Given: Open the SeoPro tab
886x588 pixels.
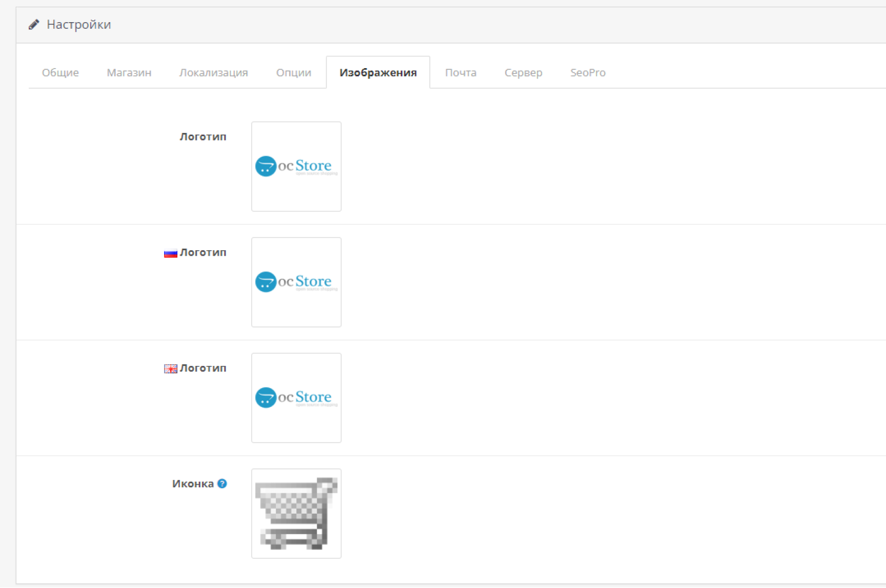Looking at the screenshot, I should click(588, 73).
